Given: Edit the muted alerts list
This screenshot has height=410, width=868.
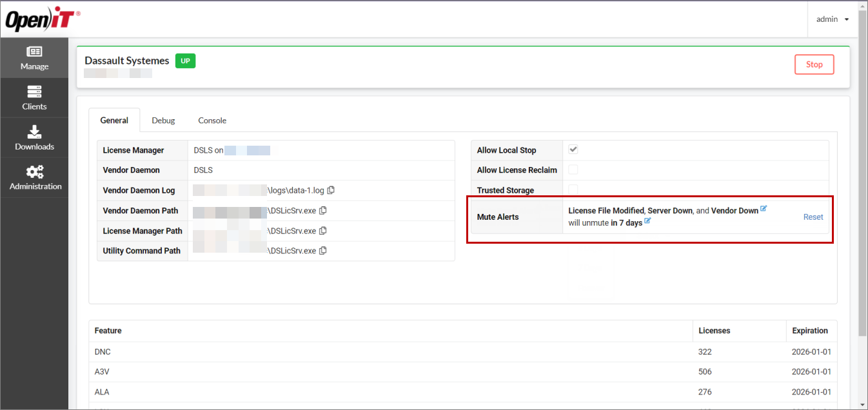Looking at the screenshot, I should [764, 208].
